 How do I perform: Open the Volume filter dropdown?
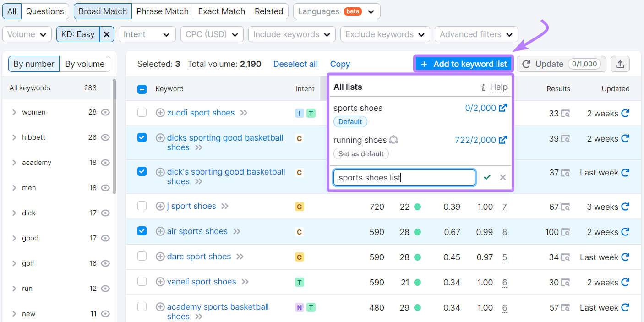click(x=27, y=34)
